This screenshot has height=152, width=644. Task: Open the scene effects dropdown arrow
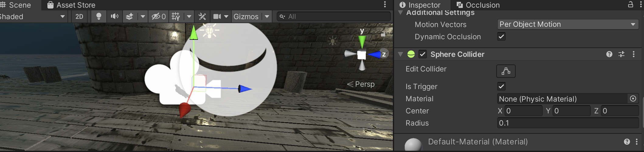[x=143, y=16]
